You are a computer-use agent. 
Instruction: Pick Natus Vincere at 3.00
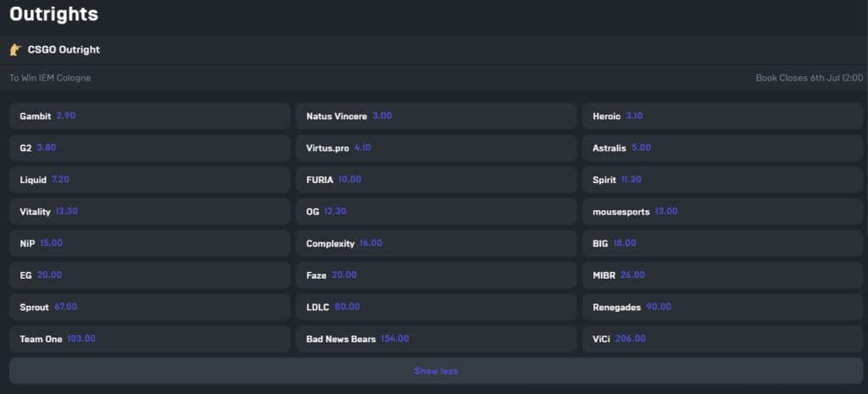436,116
